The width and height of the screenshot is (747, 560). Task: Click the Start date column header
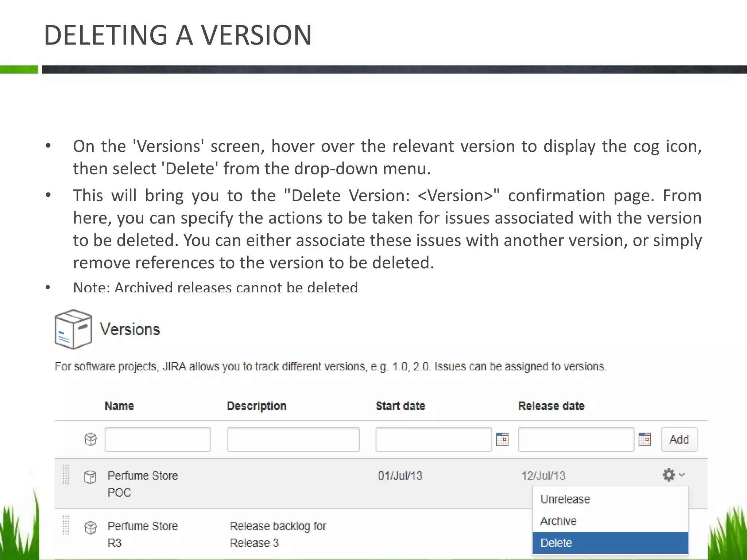click(400, 406)
